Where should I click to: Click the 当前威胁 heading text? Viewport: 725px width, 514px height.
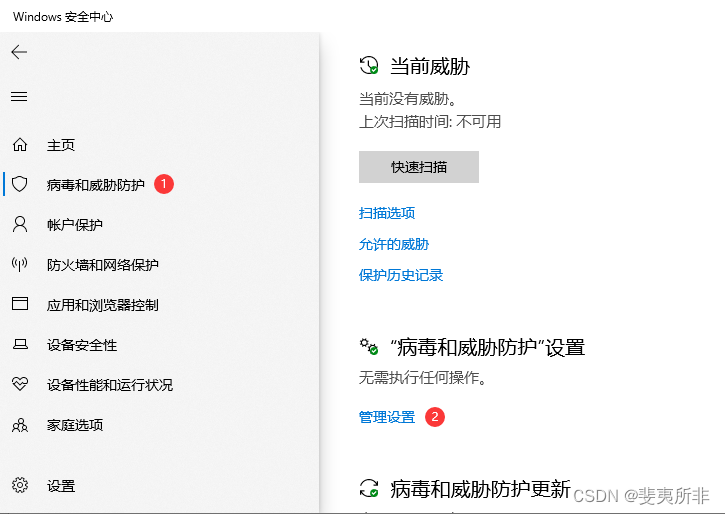[x=430, y=66]
